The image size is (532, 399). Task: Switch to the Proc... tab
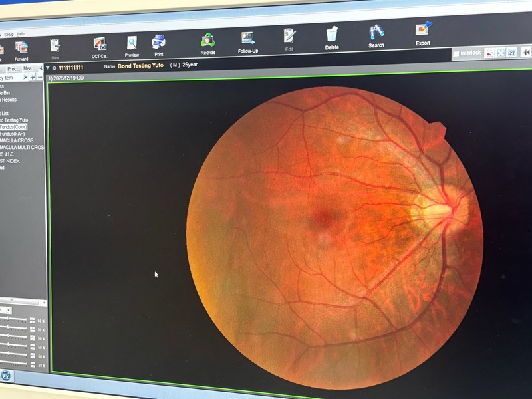click(x=13, y=69)
